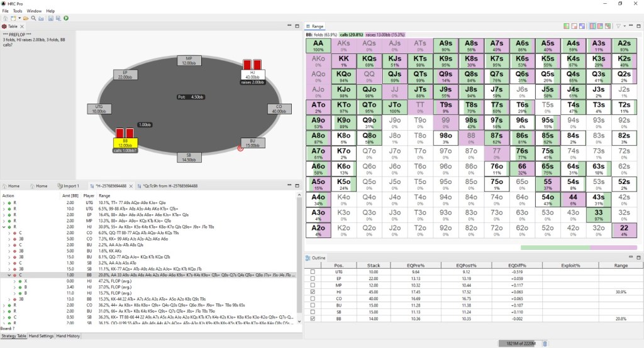Switch to the Hand Settings tab
The height and width of the screenshot is (348, 644).
[42, 337]
